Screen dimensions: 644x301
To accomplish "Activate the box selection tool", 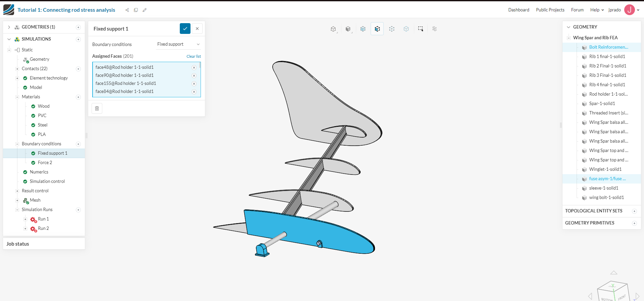I will tap(421, 29).
